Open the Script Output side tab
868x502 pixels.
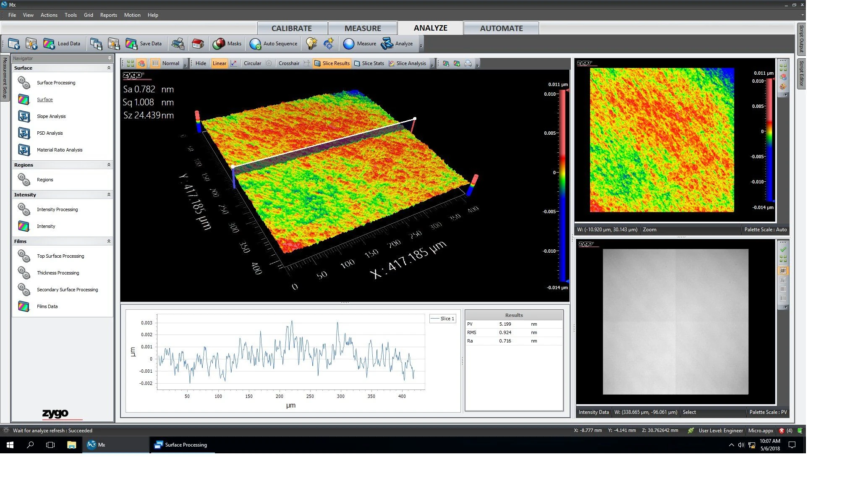point(801,39)
